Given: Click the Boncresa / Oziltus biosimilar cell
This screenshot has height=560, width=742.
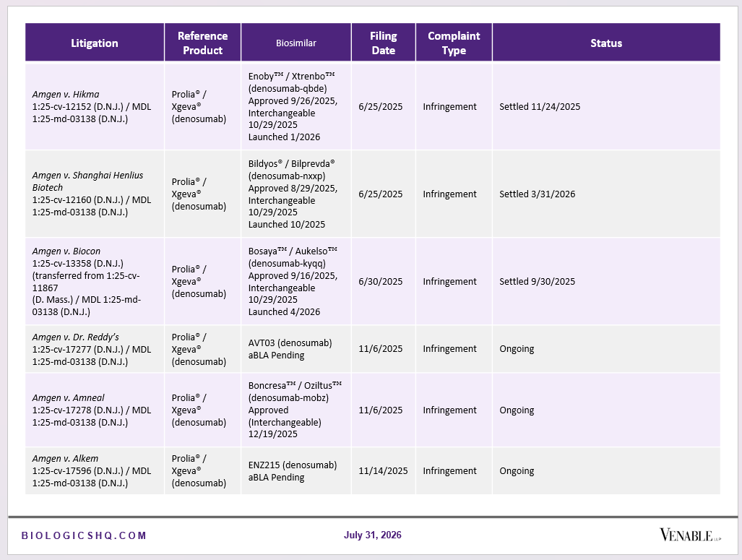Looking at the screenshot, I should point(296,410).
